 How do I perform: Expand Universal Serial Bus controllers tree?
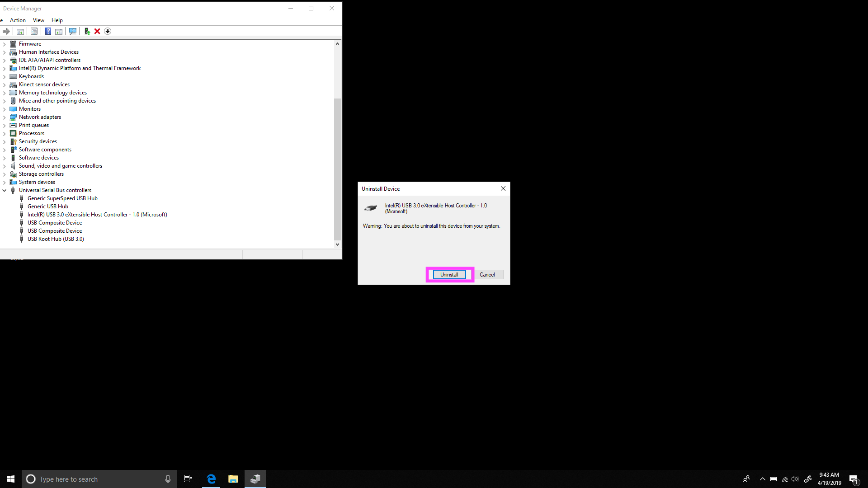[5, 189]
